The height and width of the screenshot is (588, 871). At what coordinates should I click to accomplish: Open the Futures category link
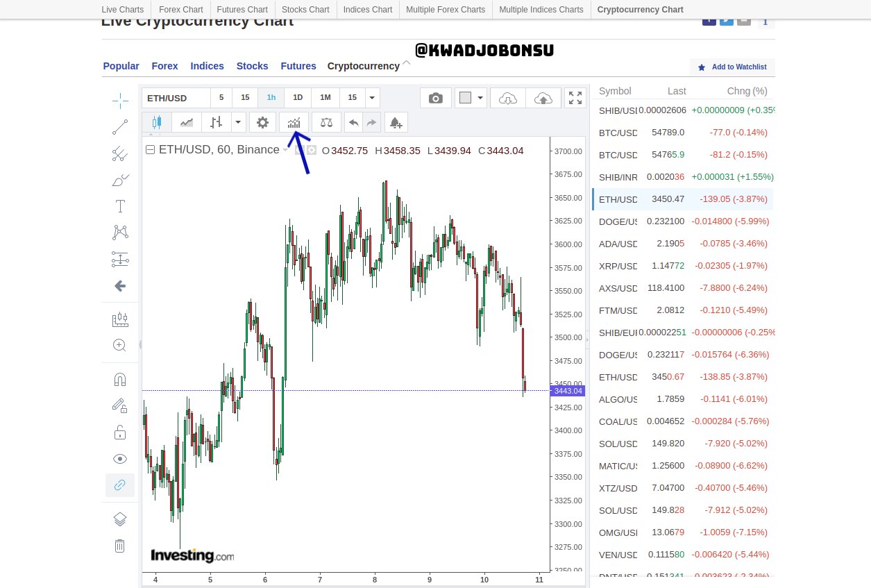298,66
